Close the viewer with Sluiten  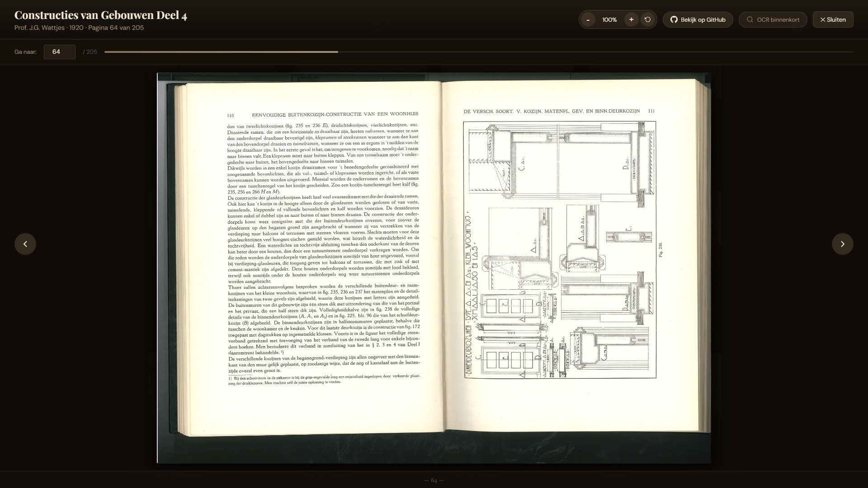coord(833,19)
